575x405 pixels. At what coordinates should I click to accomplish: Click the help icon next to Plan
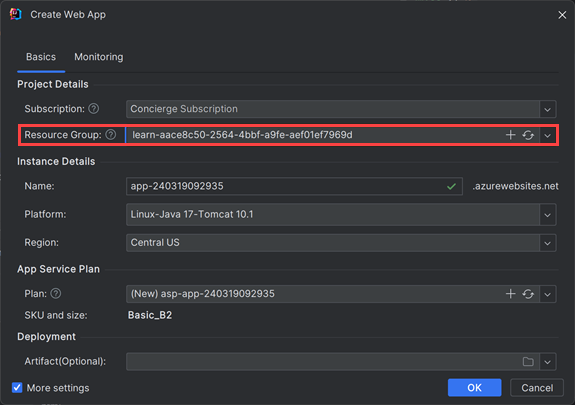(56, 293)
